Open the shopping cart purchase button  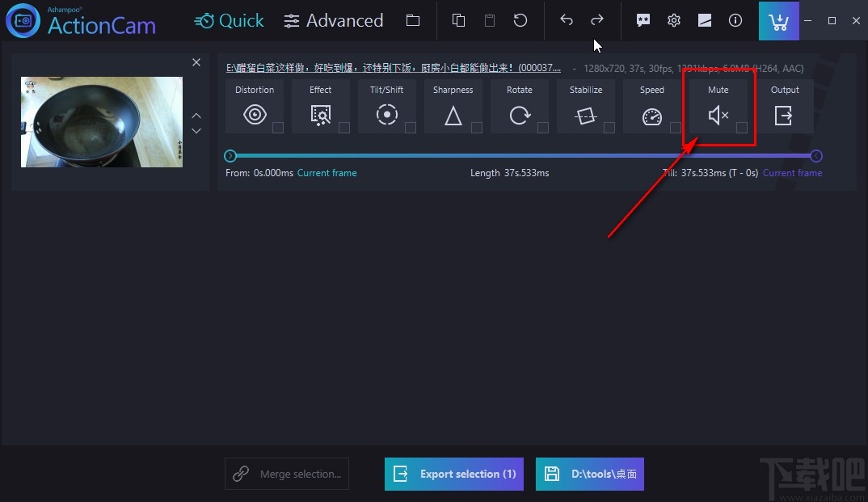click(x=779, y=21)
